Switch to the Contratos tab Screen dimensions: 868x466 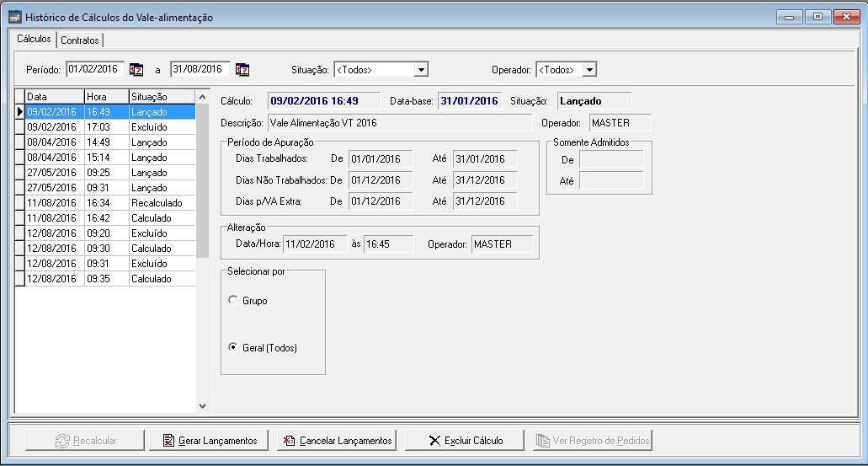pos(80,40)
